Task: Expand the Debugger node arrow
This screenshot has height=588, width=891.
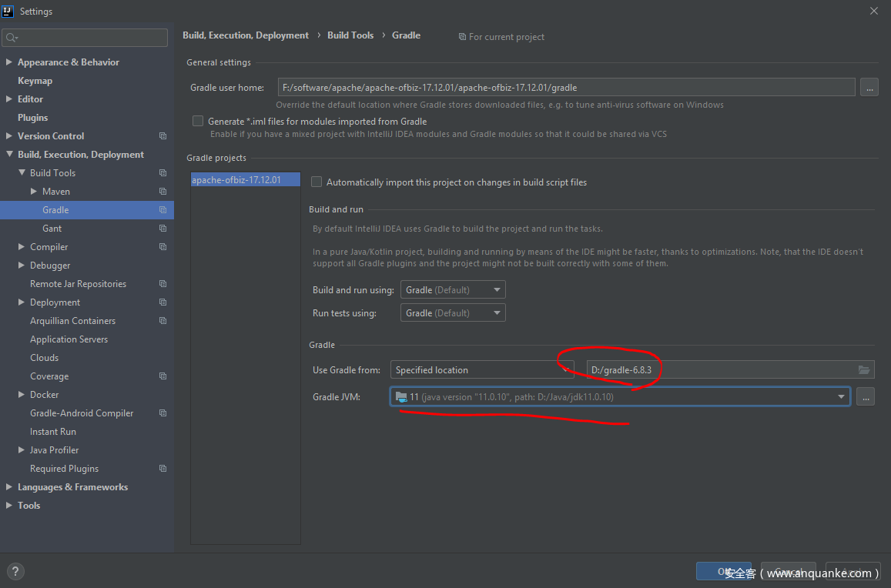Action: (22, 266)
